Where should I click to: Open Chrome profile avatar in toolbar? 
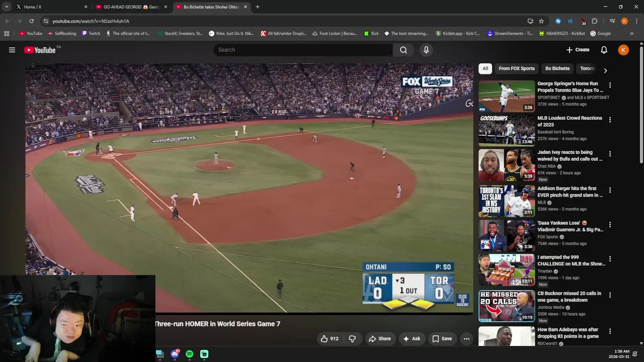[624, 21]
